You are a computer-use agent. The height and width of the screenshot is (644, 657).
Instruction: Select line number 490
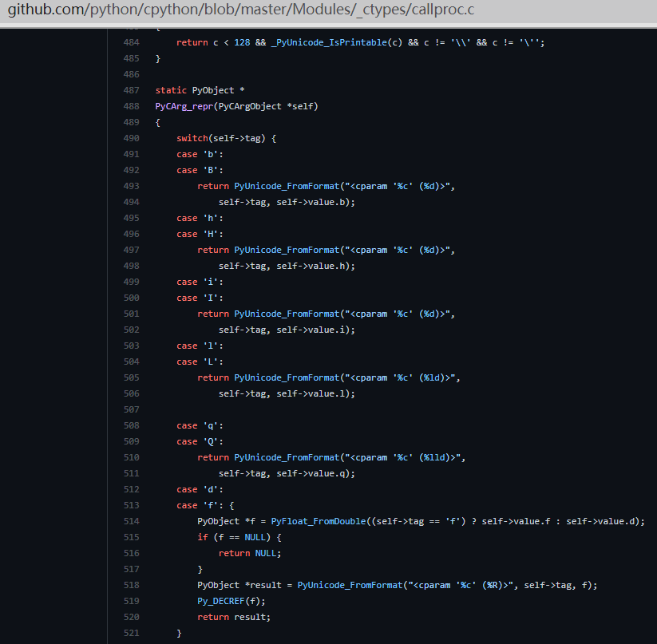(131, 138)
